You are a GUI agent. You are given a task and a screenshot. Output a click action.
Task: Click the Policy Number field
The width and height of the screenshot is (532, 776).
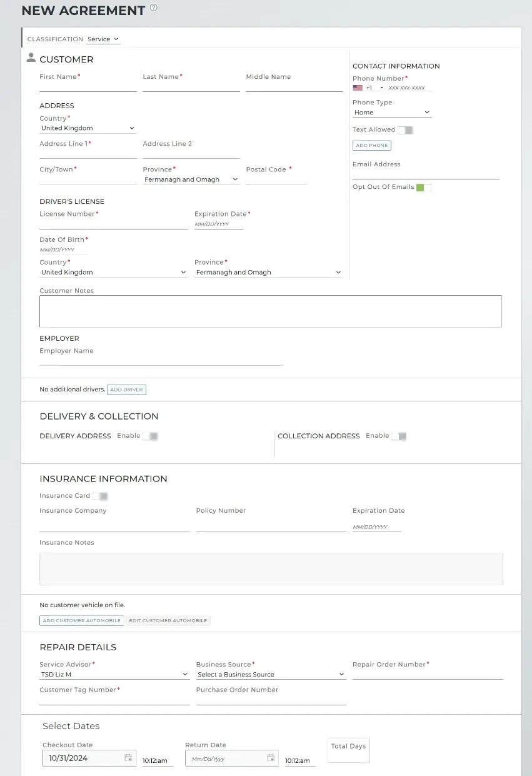click(x=271, y=526)
